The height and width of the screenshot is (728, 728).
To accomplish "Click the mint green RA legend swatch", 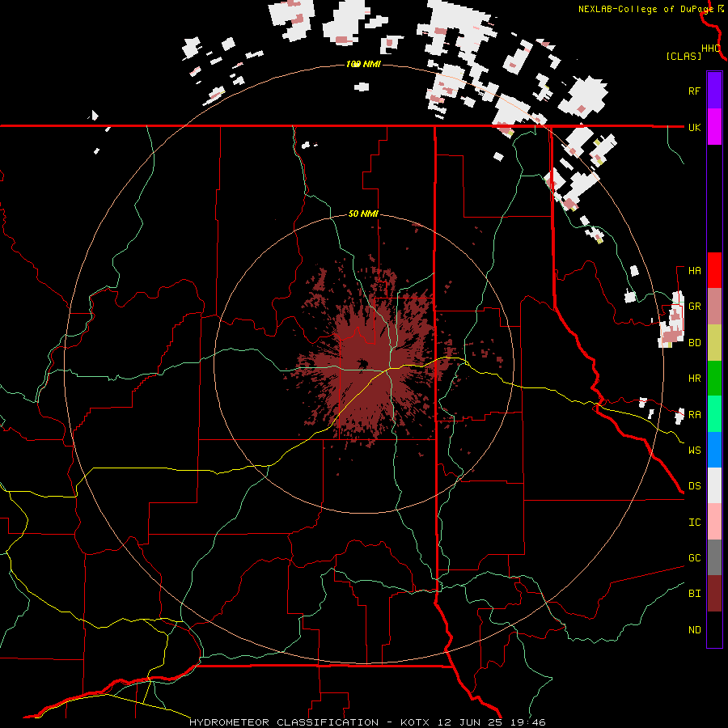I will 714,414.
